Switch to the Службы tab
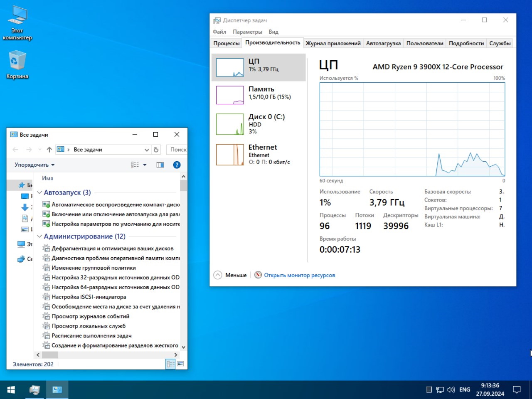This screenshot has height=399, width=532. click(500, 43)
